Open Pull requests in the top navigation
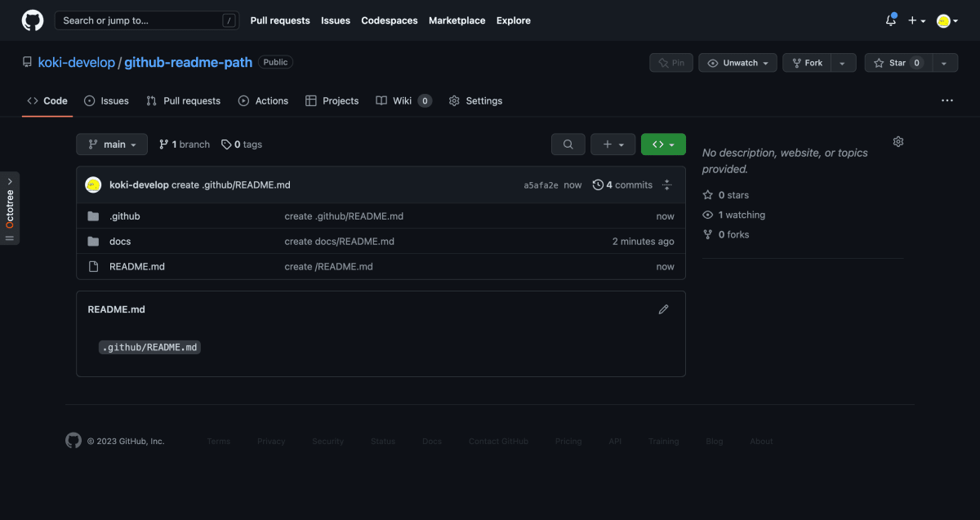This screenshot has width=980, height=520. click(280, 20)
